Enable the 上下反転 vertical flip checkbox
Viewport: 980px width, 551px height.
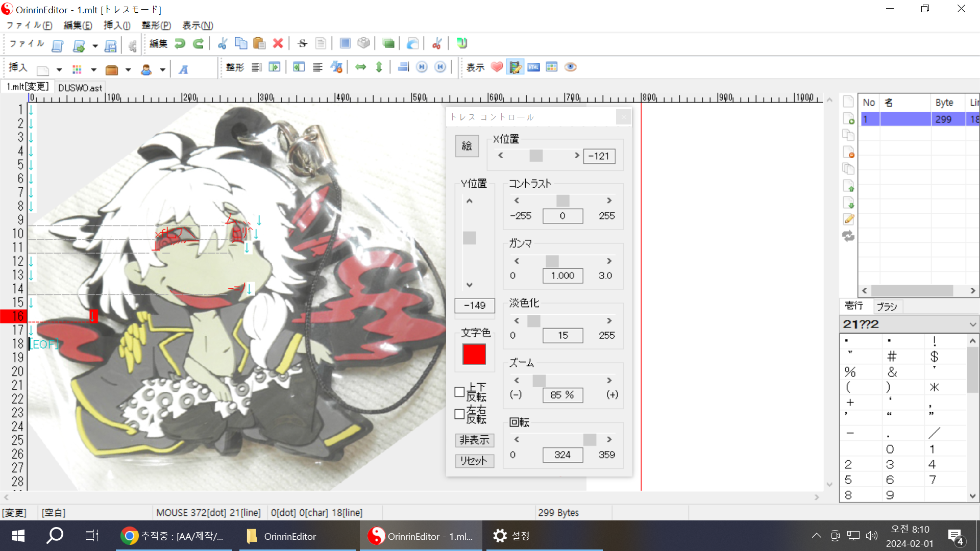point(459,392)
